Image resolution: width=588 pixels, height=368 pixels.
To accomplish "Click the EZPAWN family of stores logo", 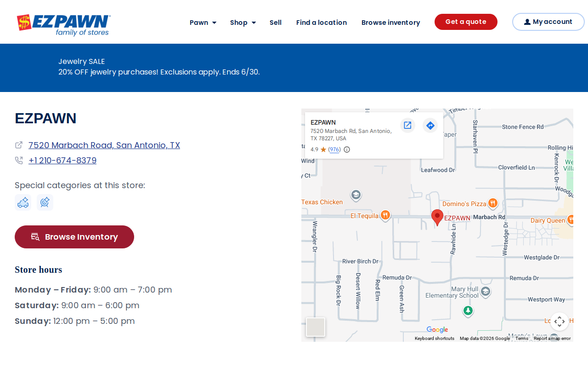I will [63, 25].
